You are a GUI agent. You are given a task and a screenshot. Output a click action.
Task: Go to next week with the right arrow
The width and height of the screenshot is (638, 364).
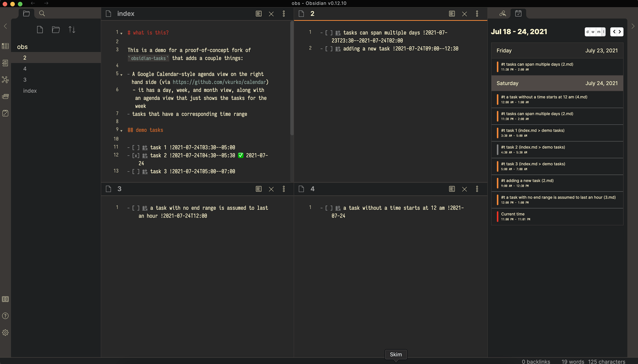point(620,31)
